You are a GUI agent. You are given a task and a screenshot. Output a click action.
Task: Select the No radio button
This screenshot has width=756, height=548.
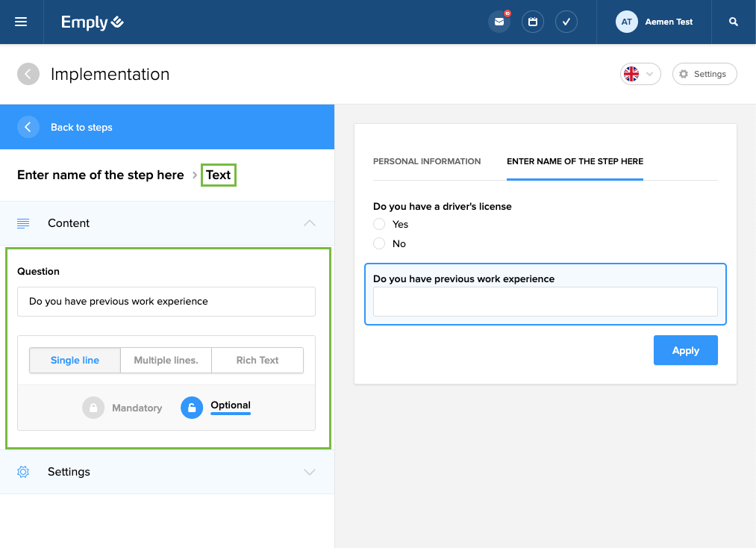(x=379, y=243)
